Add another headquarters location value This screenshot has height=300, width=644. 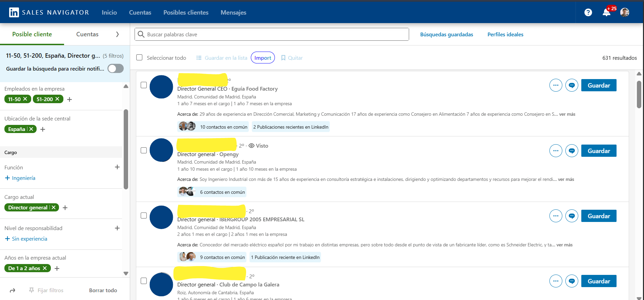point(43,129)
